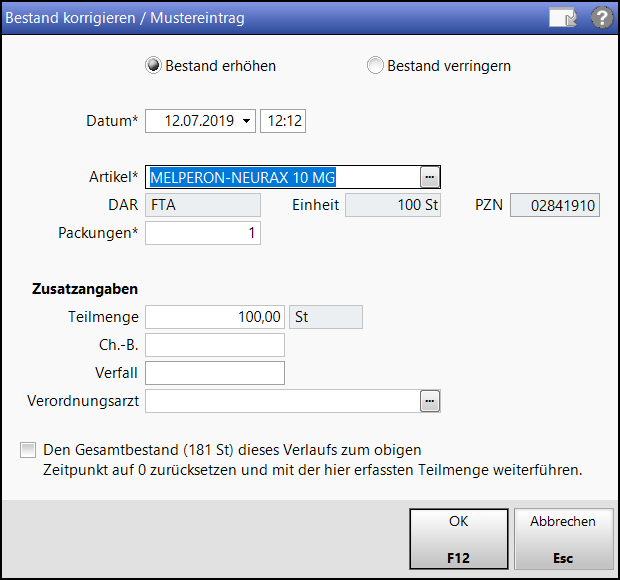The image size is (620, 580).
Task: Click the date value 12.07.2019
Action: point(199,121)
